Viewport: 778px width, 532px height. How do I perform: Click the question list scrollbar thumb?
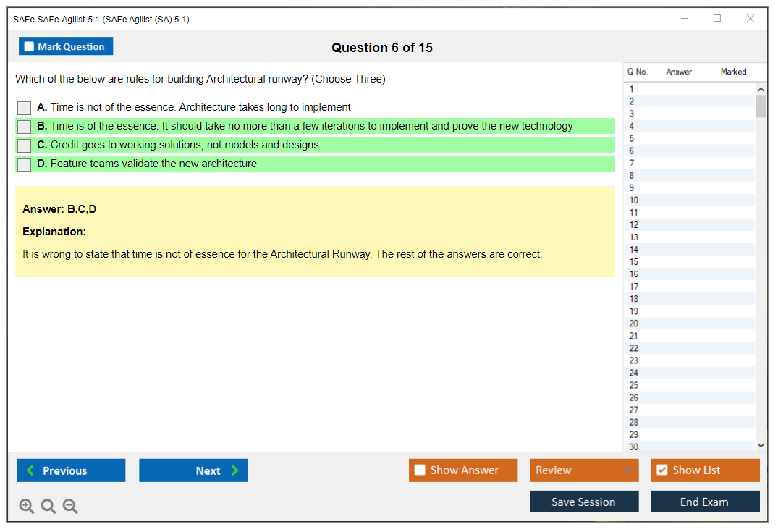tap(761, 106)
